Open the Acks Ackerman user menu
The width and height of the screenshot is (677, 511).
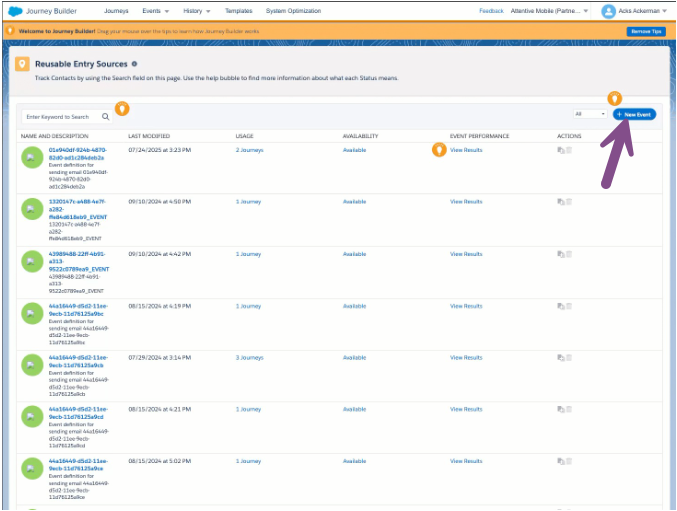click(635, 11)
